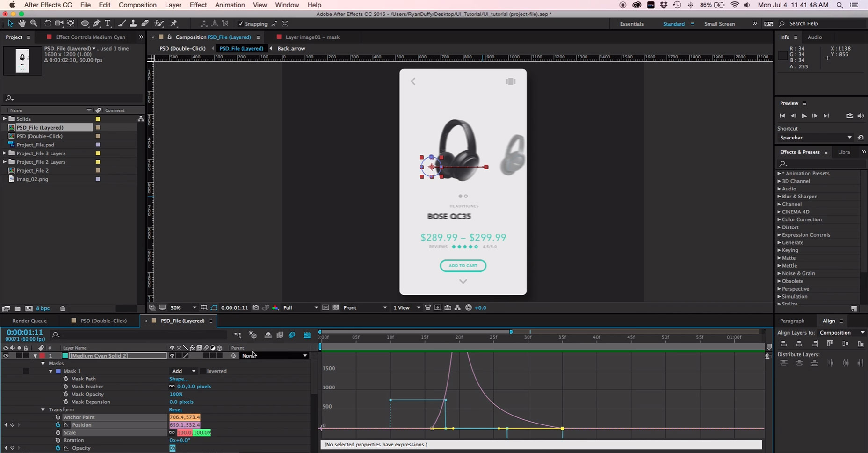Uncheck the Snapping checkbox
This screenshot has width=868, height=453.
(x=241, y=24)
